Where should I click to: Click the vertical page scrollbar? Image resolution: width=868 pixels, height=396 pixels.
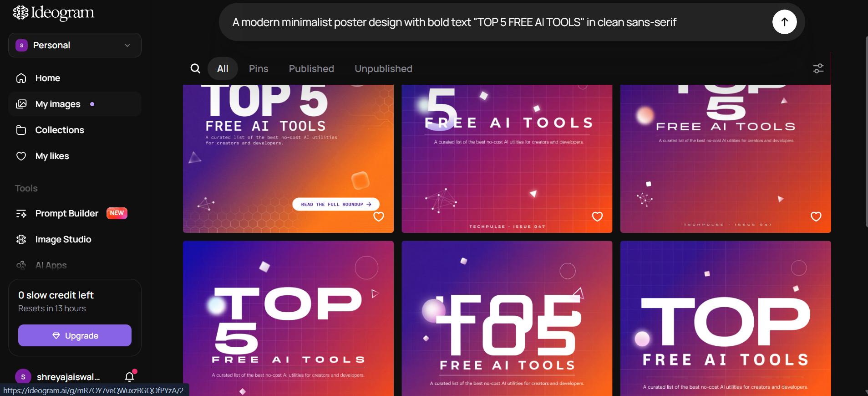point(866,132)
